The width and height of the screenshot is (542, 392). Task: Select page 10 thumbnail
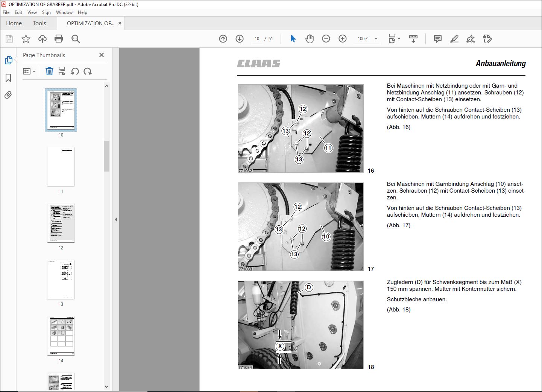(x=61, y=110)
